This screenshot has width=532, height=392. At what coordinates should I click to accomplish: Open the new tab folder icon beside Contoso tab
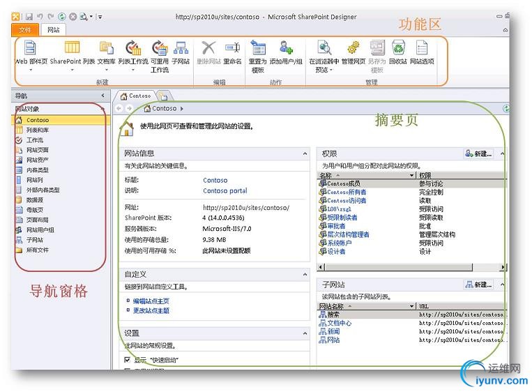(164, 96)
